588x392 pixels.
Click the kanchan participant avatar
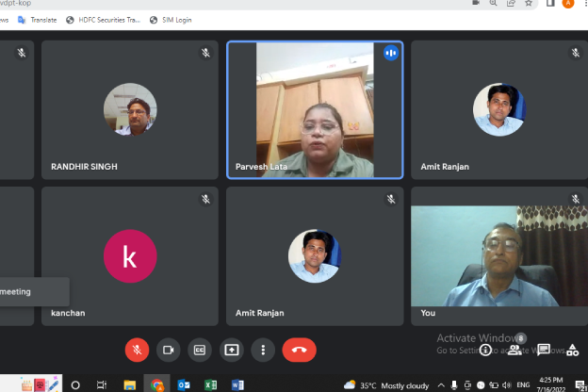tap(129, 256)
